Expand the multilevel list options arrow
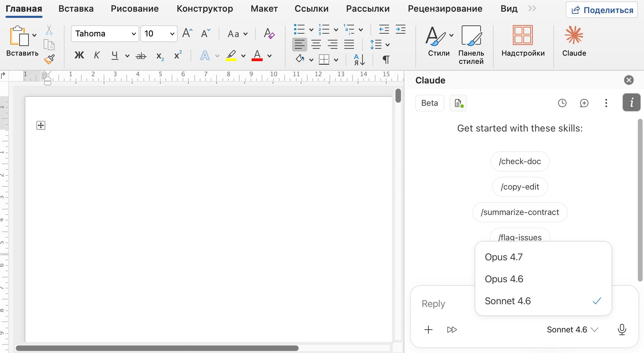The height and width of the screenshot is (353, 644). pos(361,30)
